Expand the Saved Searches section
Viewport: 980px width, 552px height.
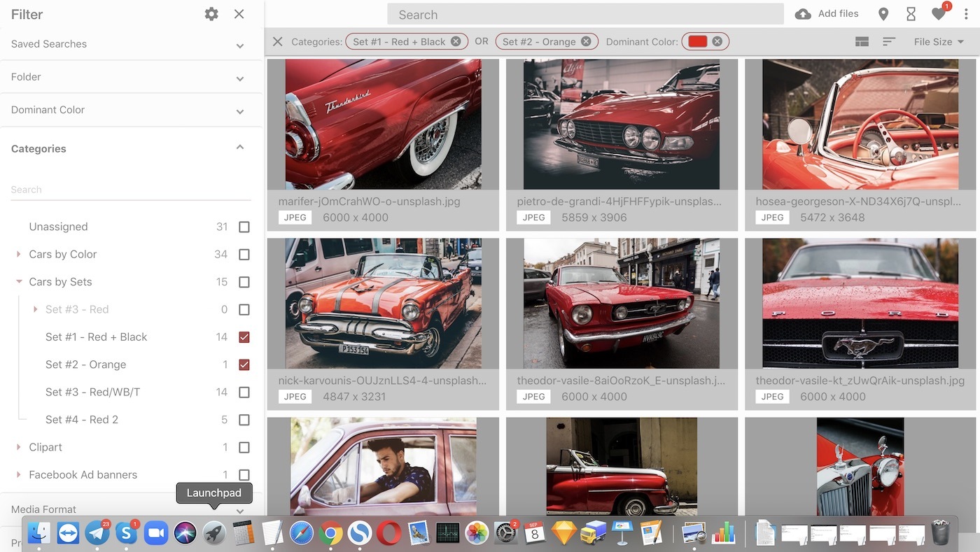240,45
